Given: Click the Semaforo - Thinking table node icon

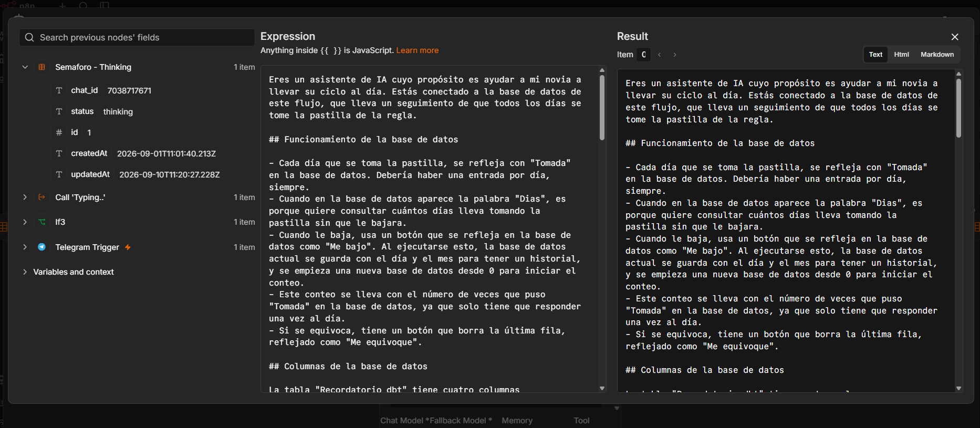Looking at the screenshot, I should pyautogui.click(x=42, y=67).
